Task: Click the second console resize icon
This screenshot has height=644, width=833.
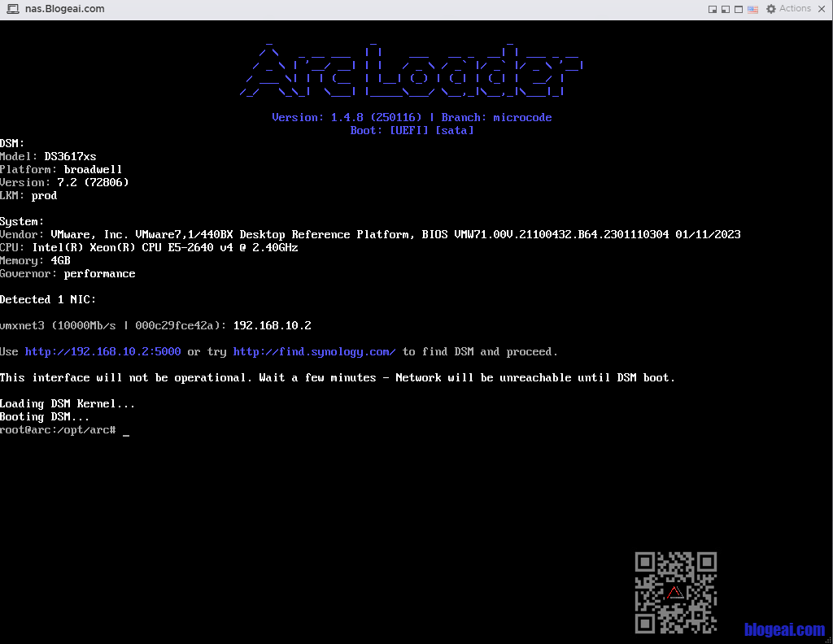Action: pos(726,10)
